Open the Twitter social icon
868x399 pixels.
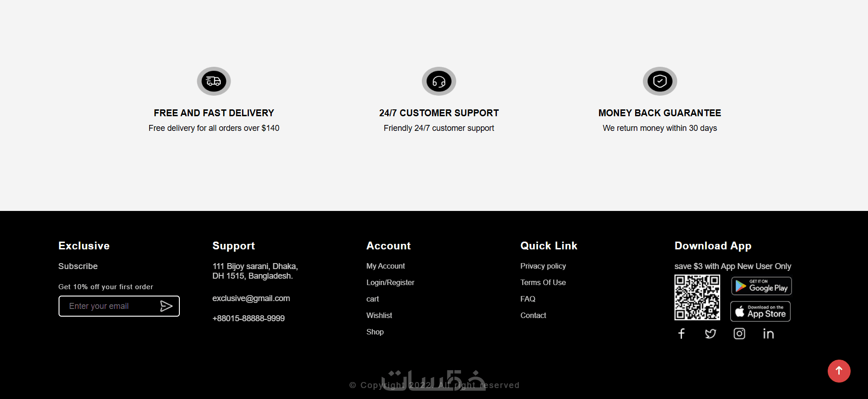(x=711, y=334)
